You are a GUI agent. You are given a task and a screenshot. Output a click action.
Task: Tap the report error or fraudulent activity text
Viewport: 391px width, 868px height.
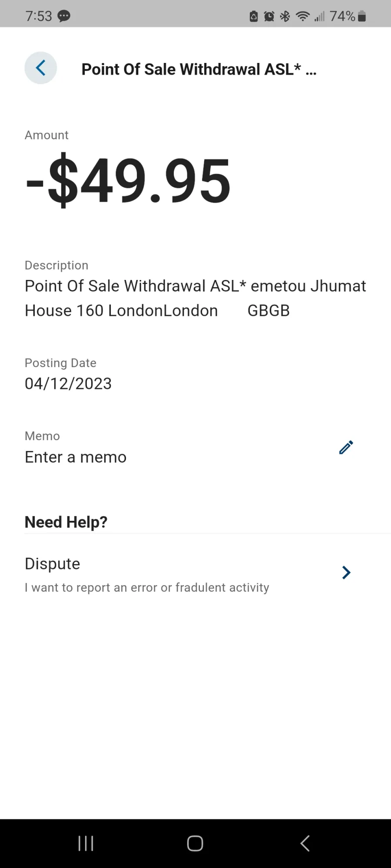(x=147, y=588)
